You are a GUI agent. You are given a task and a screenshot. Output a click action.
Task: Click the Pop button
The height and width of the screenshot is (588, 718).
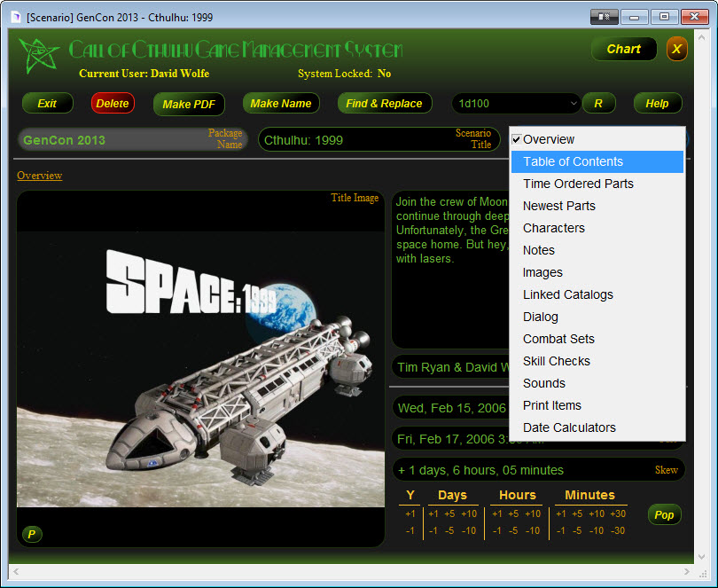pos(664,514)
